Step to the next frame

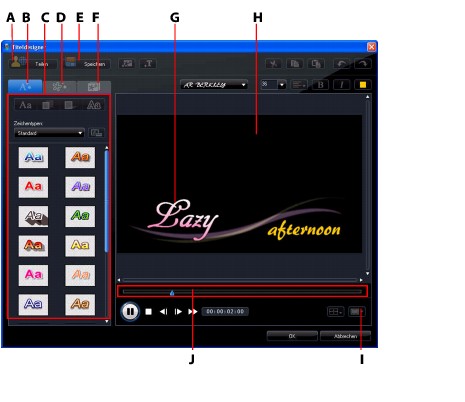coord(178,312)
